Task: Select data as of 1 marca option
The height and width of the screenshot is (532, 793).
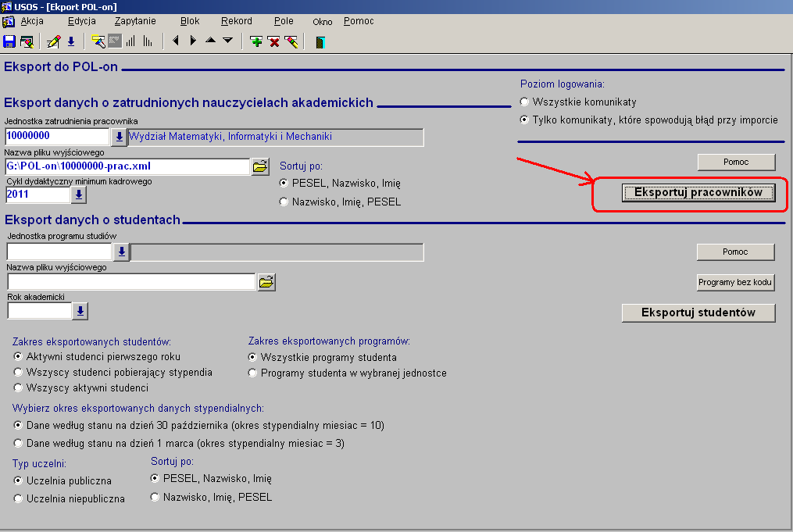Action: coord(18,443)
